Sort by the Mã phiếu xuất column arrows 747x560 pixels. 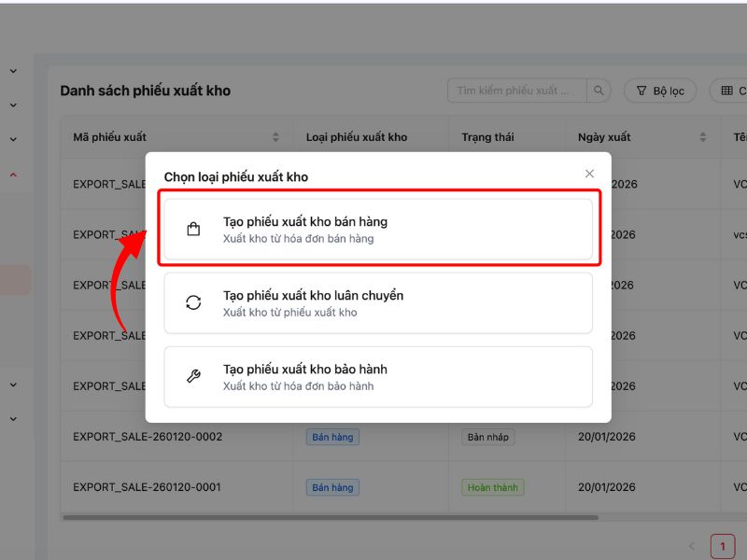[x=275, y=137]
